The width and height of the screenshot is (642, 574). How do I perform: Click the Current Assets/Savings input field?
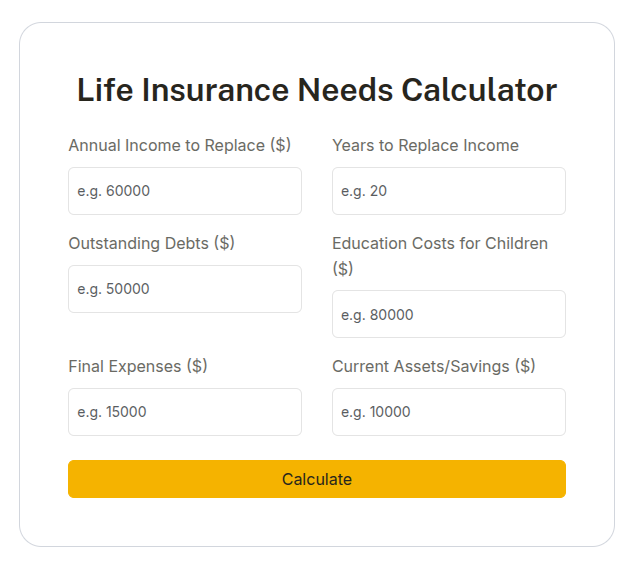[x=449, y=412]
